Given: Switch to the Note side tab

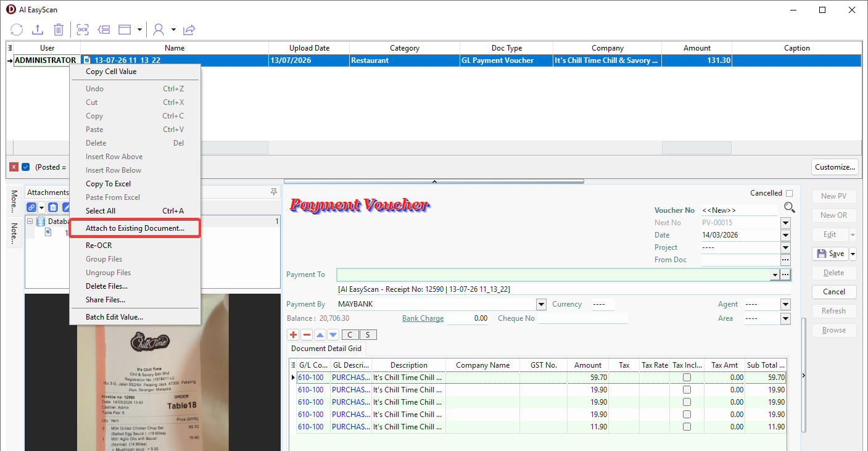Looking at the screenshot, I should click(x=14, y=233).
